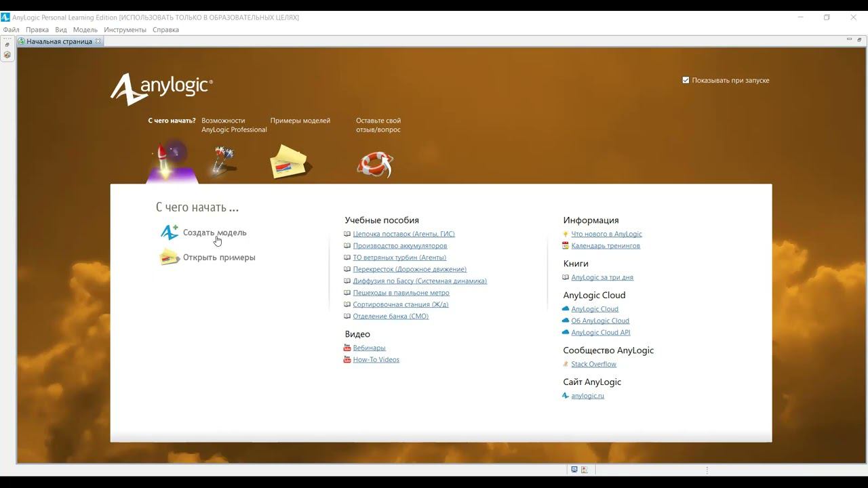
Task: Click the lifebuoy icon for feedback
Action: [375, 164]
